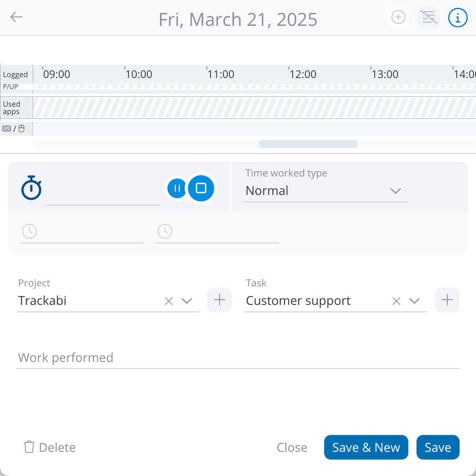Expand the Project dropdown list
The height and width of the screenshot is (476, 476).
point(187,301)
